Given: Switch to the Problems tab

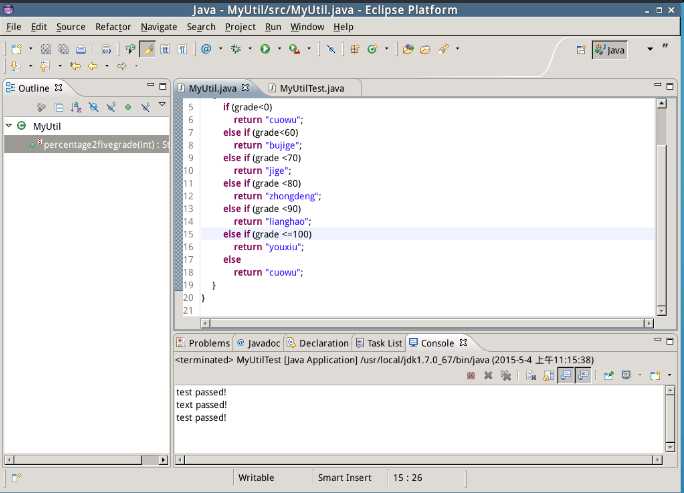Looking at the screenshot, I should [204, 343].
